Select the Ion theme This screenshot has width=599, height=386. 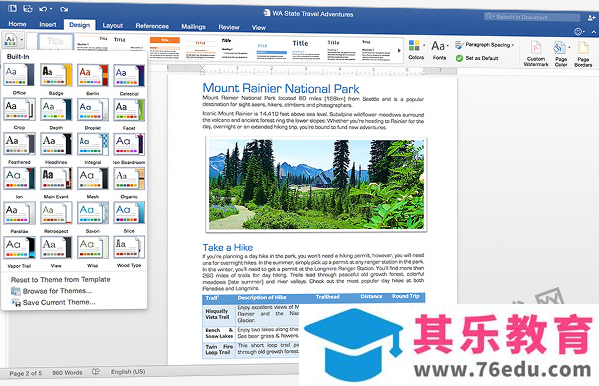[x=19, y=178]
